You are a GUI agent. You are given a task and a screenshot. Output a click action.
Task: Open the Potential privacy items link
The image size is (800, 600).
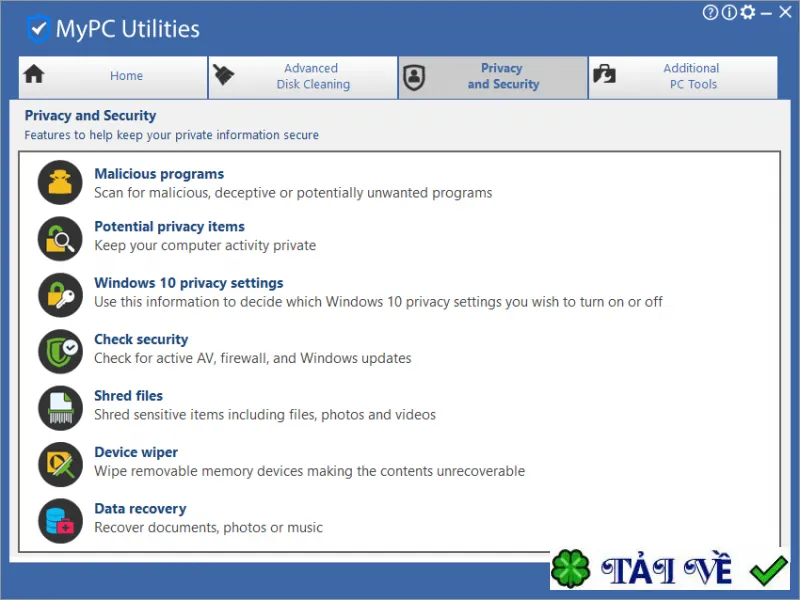coord(169,227)
